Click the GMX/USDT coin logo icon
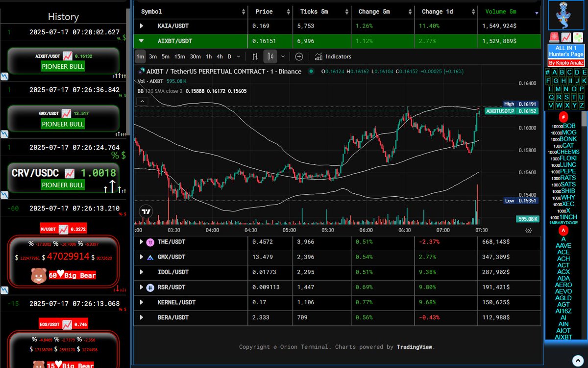This screenshot has height=368, width=588. pyautogui.click(x=150, y=257)
